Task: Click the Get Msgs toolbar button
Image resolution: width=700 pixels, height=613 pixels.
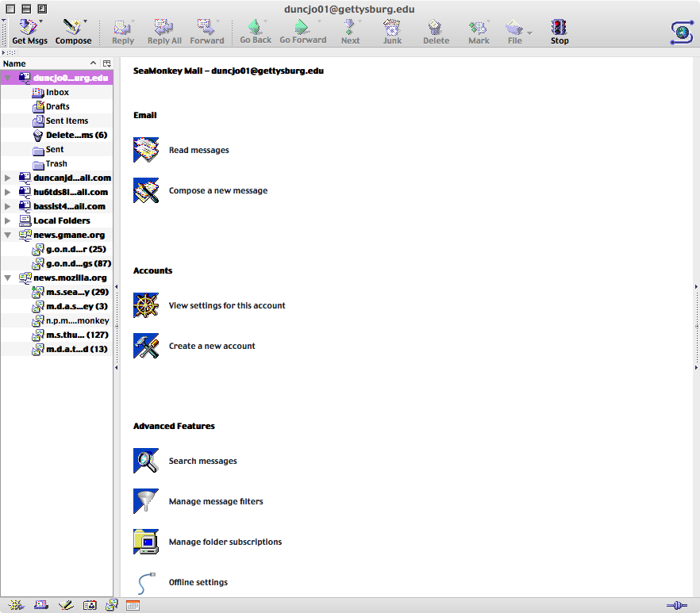Action: click(x=29, y=32)
